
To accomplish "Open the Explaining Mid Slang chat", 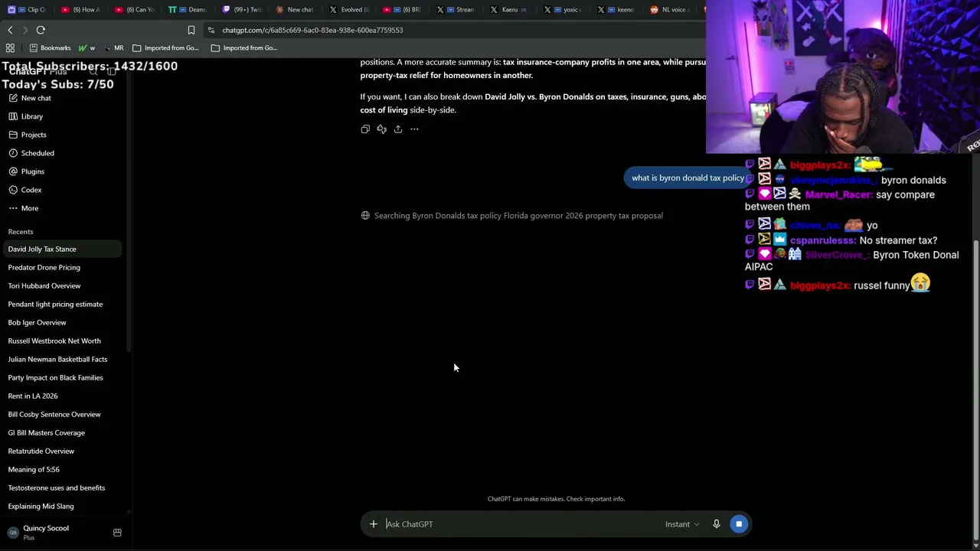I will tap(61, 506).
